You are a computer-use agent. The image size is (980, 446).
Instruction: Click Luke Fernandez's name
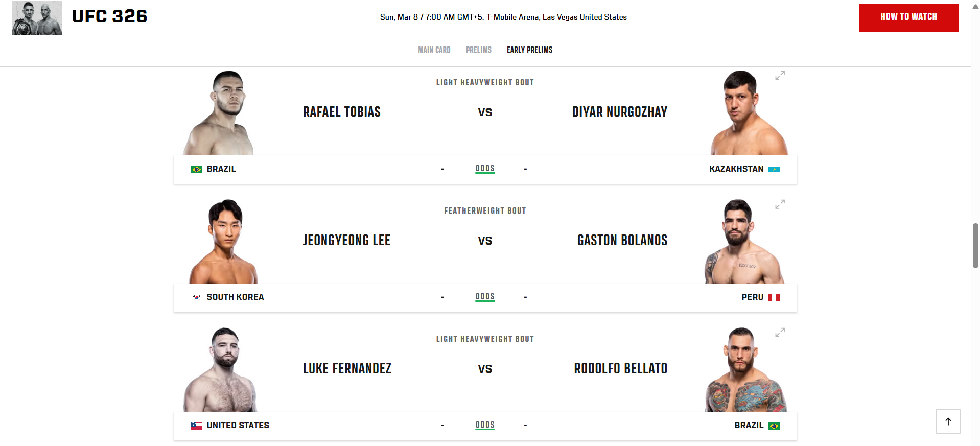click(x=347, y=368)
